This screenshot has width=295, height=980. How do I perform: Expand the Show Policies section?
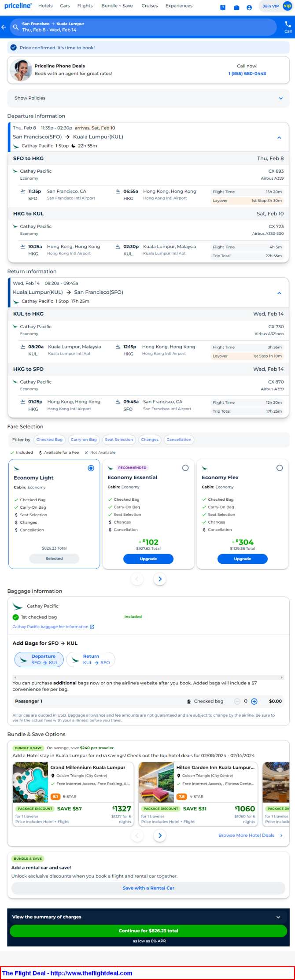coord(148,98)
